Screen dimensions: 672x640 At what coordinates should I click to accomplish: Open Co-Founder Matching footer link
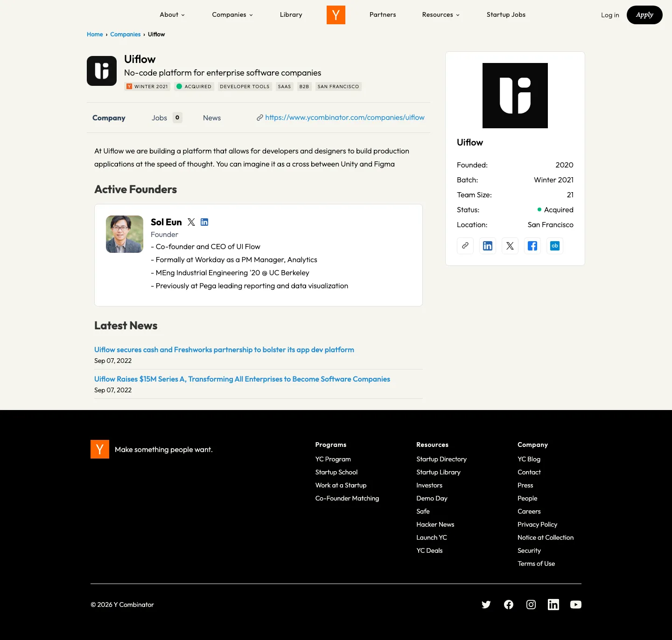347,498
